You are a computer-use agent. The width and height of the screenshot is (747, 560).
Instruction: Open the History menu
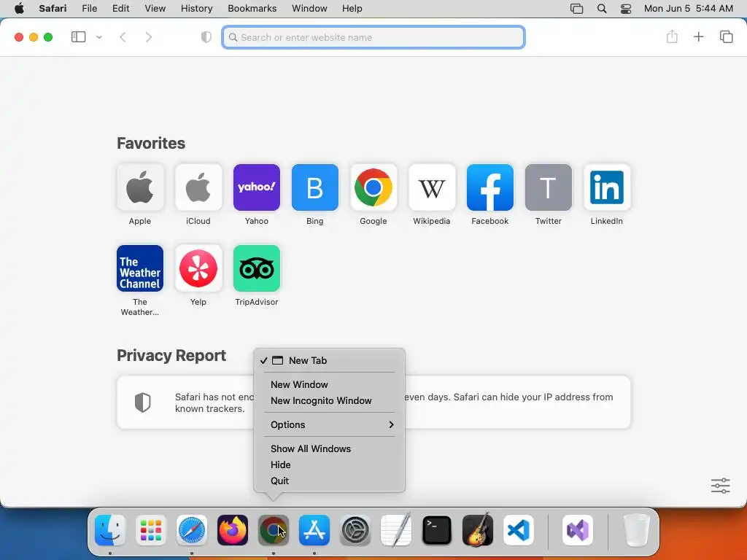click(196, 9)
